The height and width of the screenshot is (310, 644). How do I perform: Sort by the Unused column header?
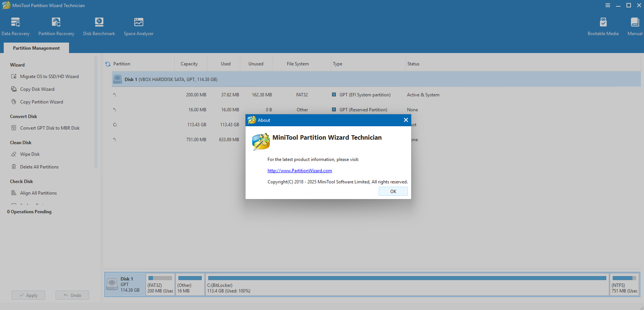click(x=256, y=64)
